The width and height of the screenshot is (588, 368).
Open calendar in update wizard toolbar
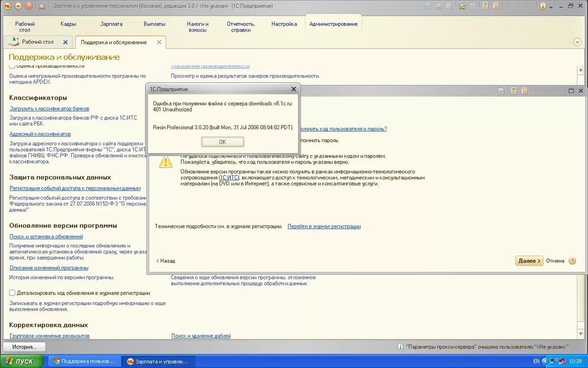point(524,91)
